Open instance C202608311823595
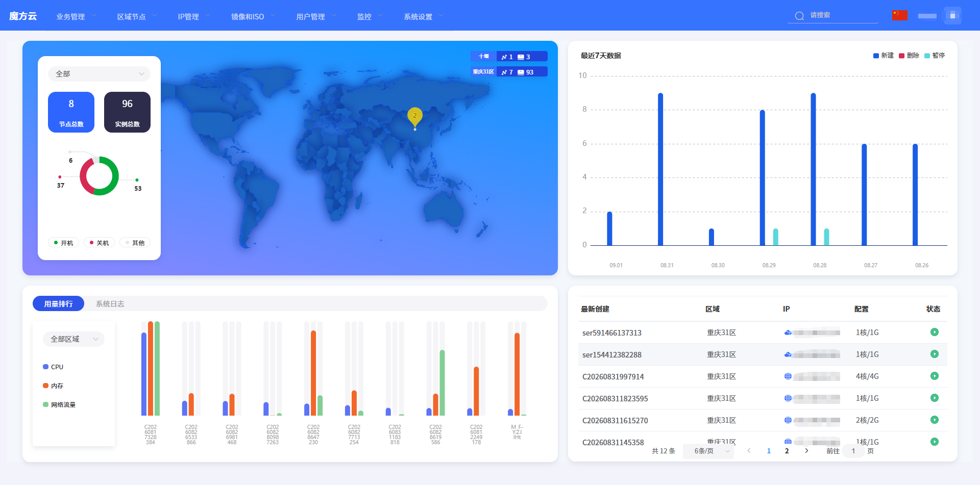 tap(615, 398)
